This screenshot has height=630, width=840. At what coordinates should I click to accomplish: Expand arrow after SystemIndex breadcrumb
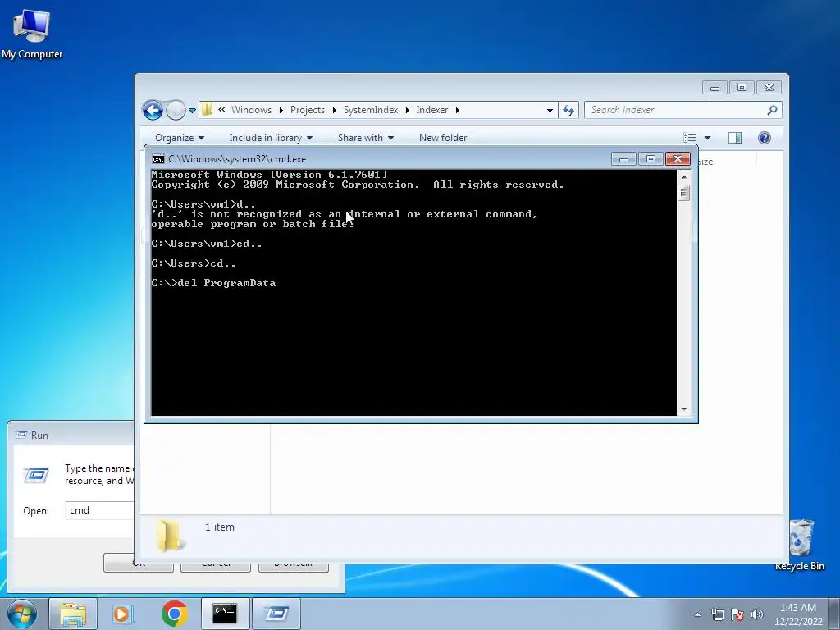tap(407, 111)
